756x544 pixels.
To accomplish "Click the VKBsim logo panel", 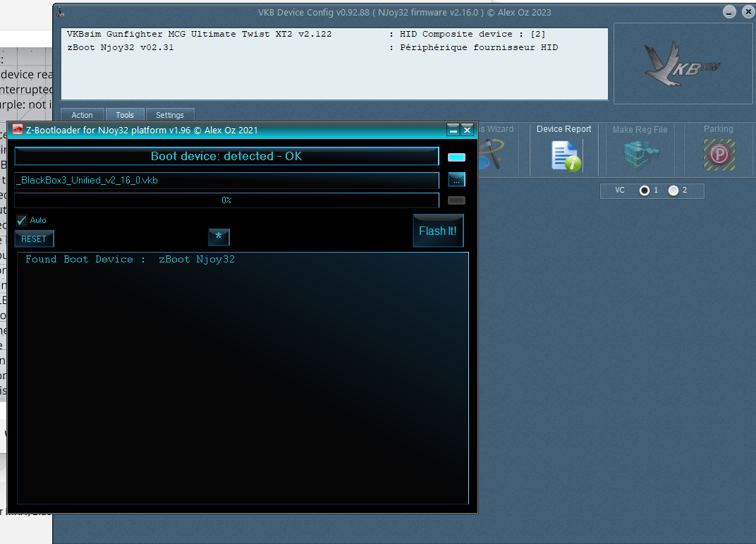I will [683, 64].
